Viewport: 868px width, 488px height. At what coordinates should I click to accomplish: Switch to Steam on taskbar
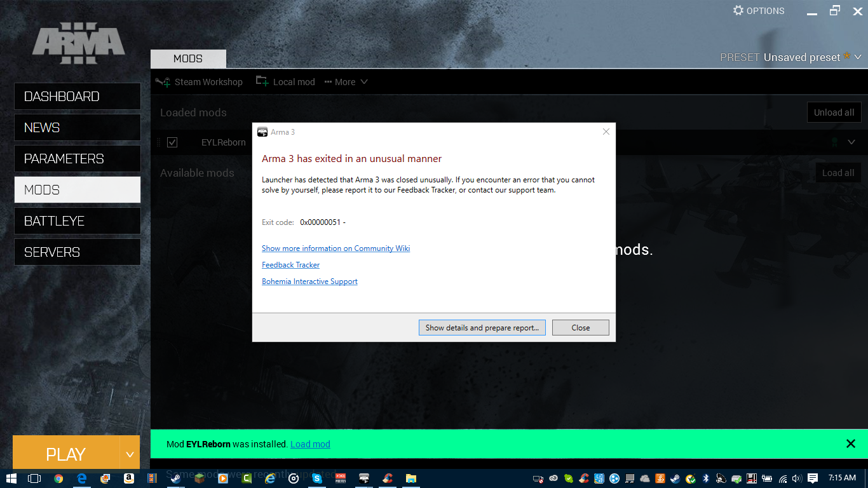(175, 478)
